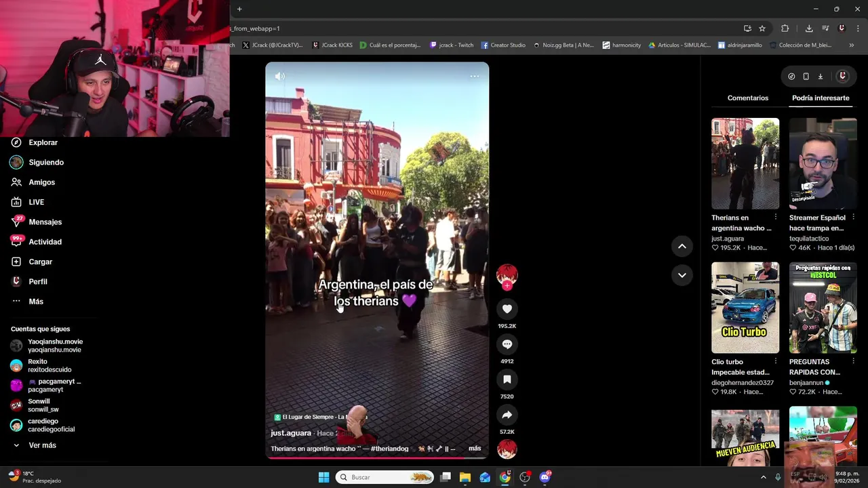Open Chrome downloads icon
Image resolution: width=868 pixels, height=488 pixels.
[x=809, y=28]
